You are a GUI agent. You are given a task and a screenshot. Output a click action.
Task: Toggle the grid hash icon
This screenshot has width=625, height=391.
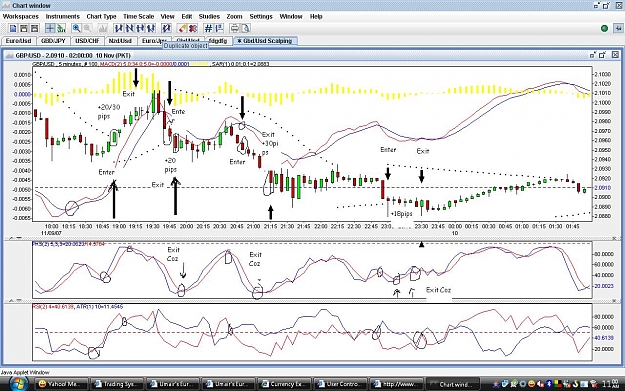(208, 28)
